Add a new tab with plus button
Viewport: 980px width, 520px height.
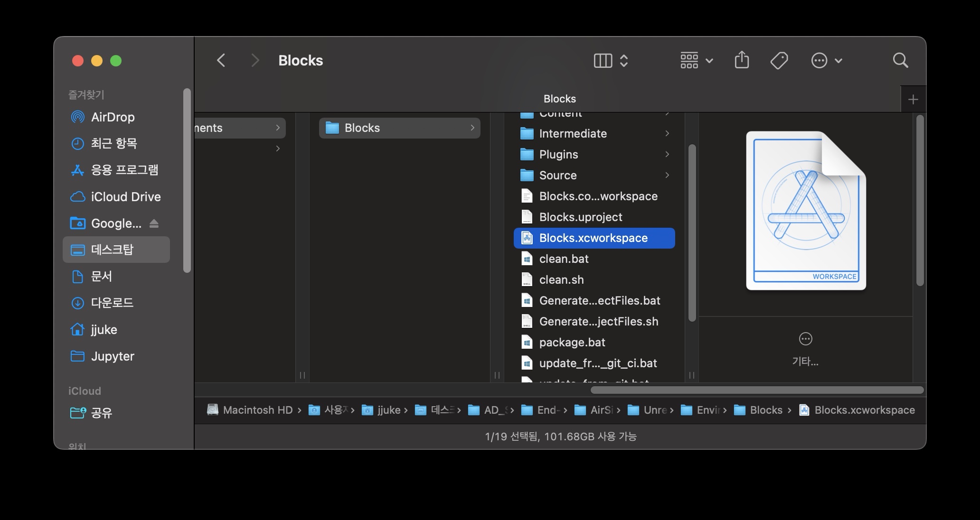coord(913,99)
